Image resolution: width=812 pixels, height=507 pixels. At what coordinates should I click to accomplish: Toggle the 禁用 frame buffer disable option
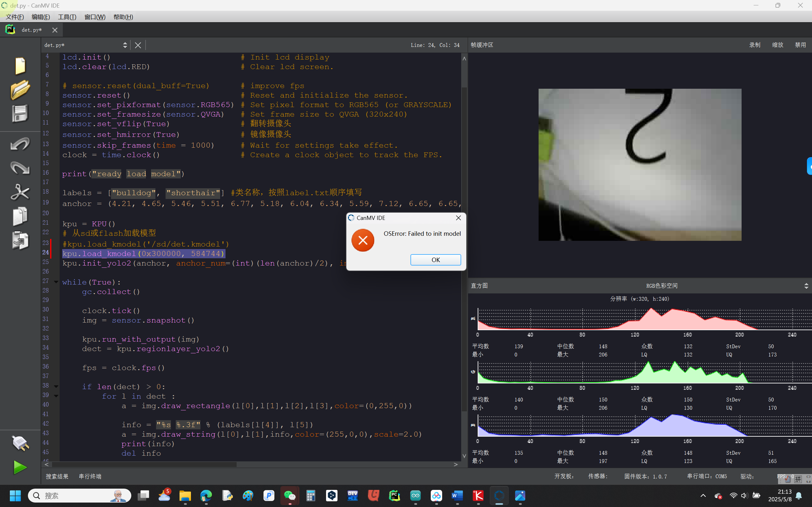coord(800,45)
